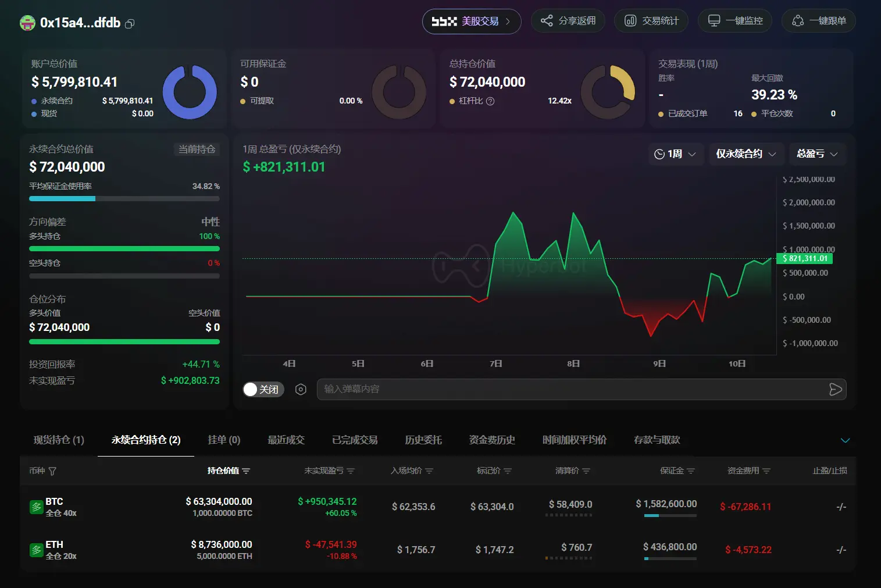
Task: Sort by 清算价 column icon
Action: [x=586, y=471]
